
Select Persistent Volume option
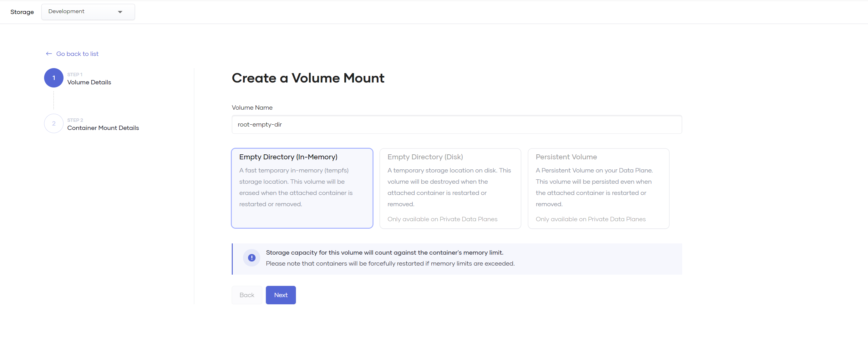598,188
